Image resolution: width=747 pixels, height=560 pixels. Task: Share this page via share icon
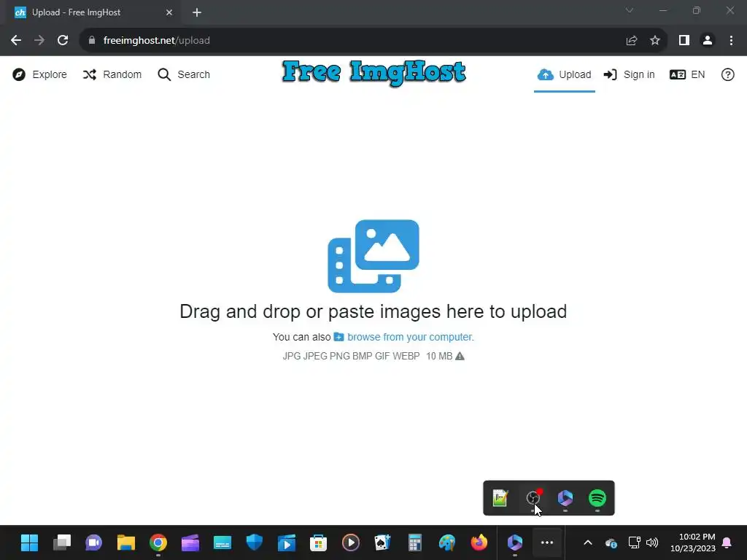coord(632,41)
